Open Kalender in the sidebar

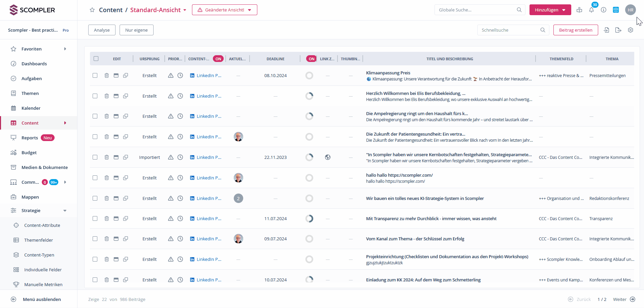click(x=31, y=108)
